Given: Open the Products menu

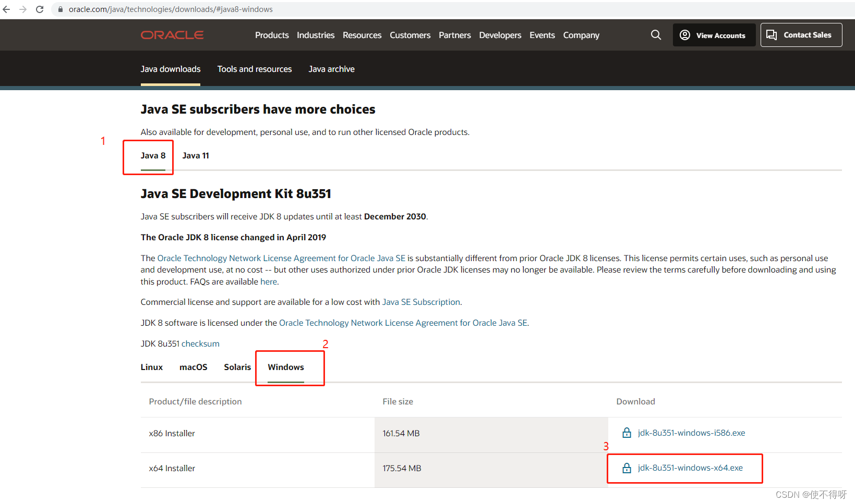Looking at the screenshot, I should point(272,35).
